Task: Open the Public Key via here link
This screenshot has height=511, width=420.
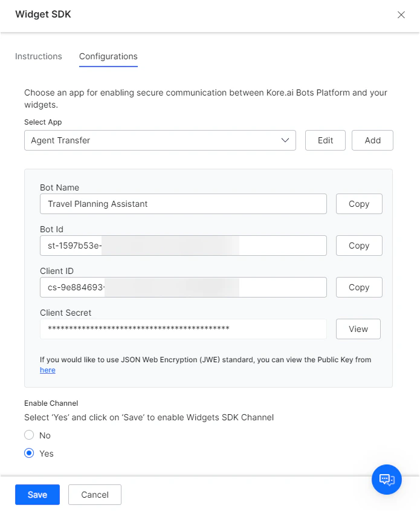Action: 47,369
